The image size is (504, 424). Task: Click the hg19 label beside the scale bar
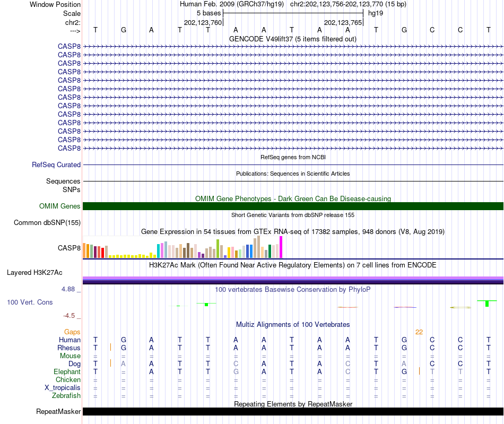376,13
